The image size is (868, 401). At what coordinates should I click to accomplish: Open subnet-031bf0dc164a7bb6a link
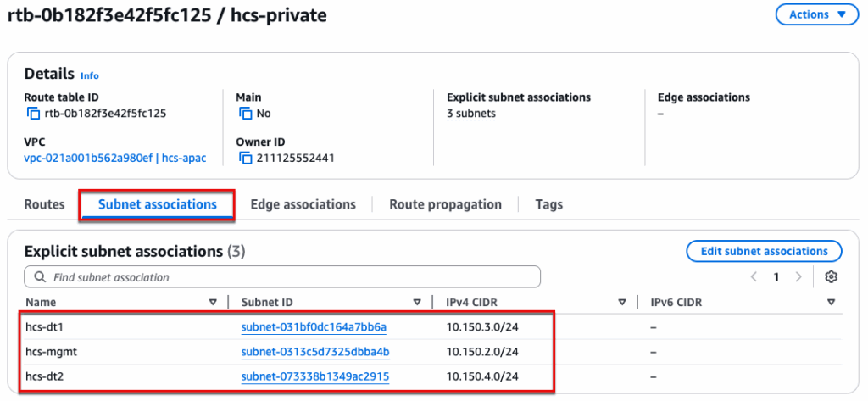click(314, 326)
